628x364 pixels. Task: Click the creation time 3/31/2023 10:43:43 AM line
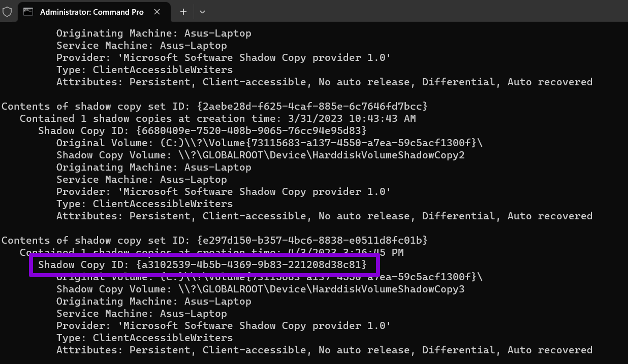click(x=217, y=119)
